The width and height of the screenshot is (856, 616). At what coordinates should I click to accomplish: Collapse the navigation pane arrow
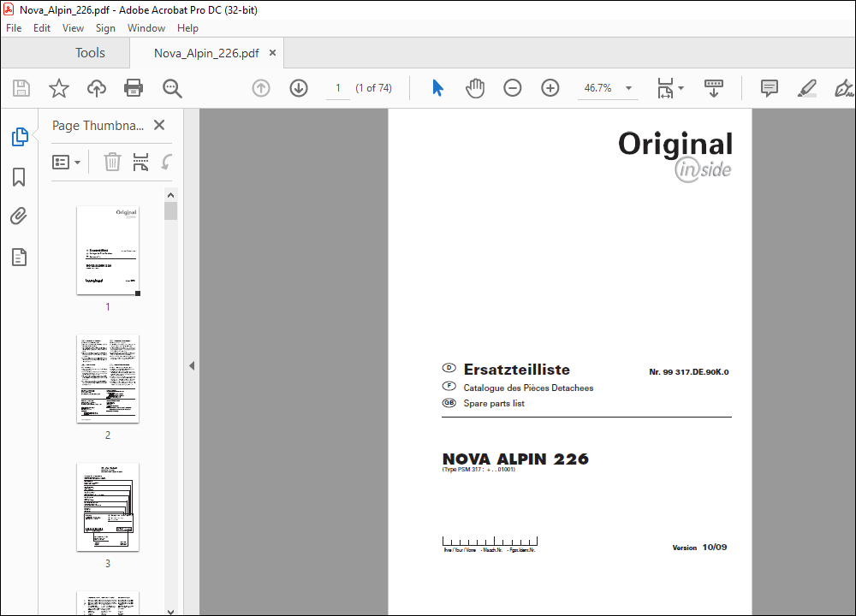pos(192,365)
